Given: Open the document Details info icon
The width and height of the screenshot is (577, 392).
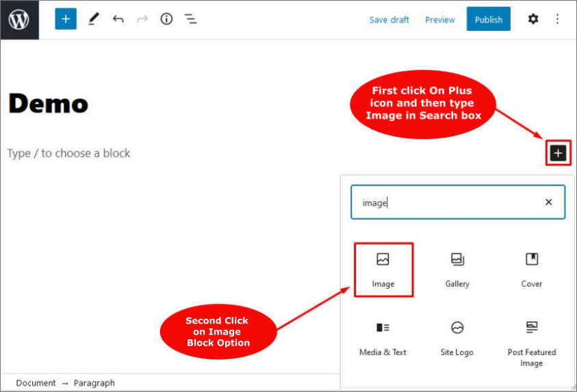Looking at the screenshot, I should pyautogui.click(x=166, y=19).
